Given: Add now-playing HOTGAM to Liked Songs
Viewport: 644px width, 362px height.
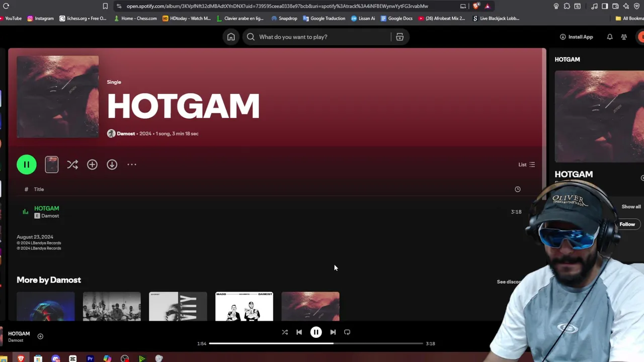Looking at the screenshot, I should point(40,336).
